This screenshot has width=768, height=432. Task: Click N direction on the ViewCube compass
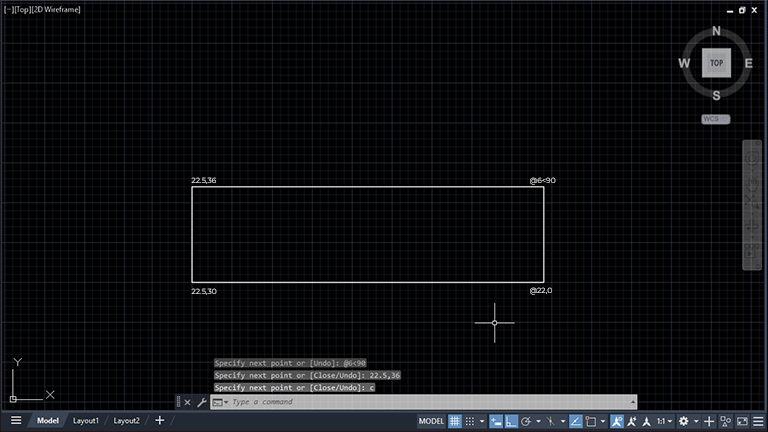[716, 31]
